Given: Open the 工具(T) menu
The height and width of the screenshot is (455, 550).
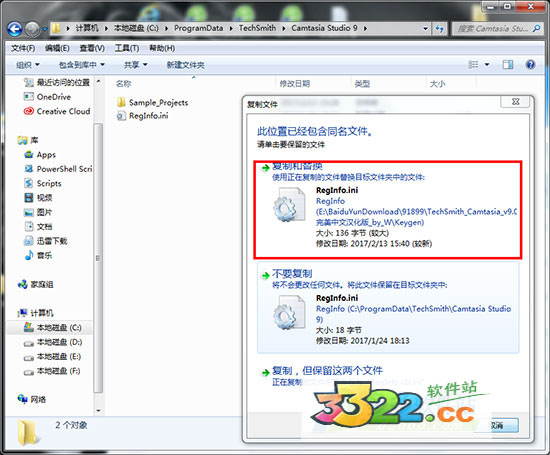Looking at the screenshot, I should (127, 48).
